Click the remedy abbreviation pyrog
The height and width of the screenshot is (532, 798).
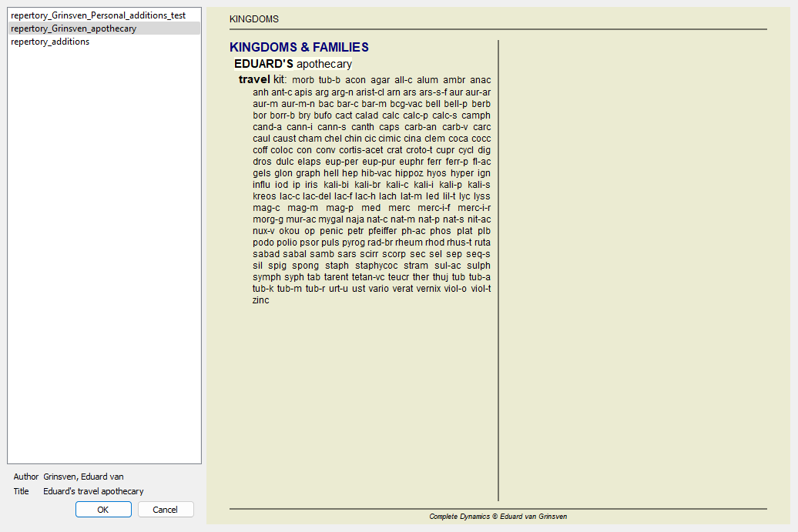coord(354,243)
